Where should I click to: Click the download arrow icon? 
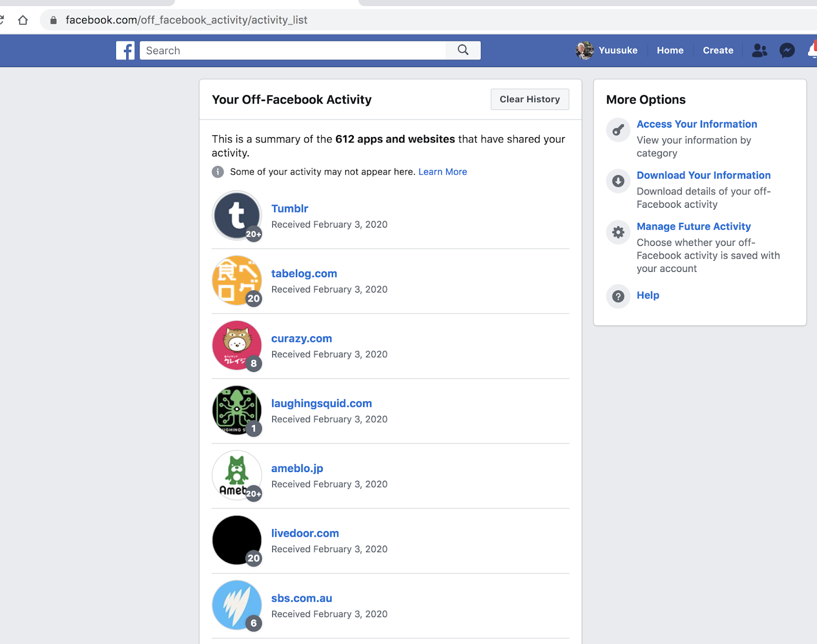pyautogui.click(x=618, y=181)
